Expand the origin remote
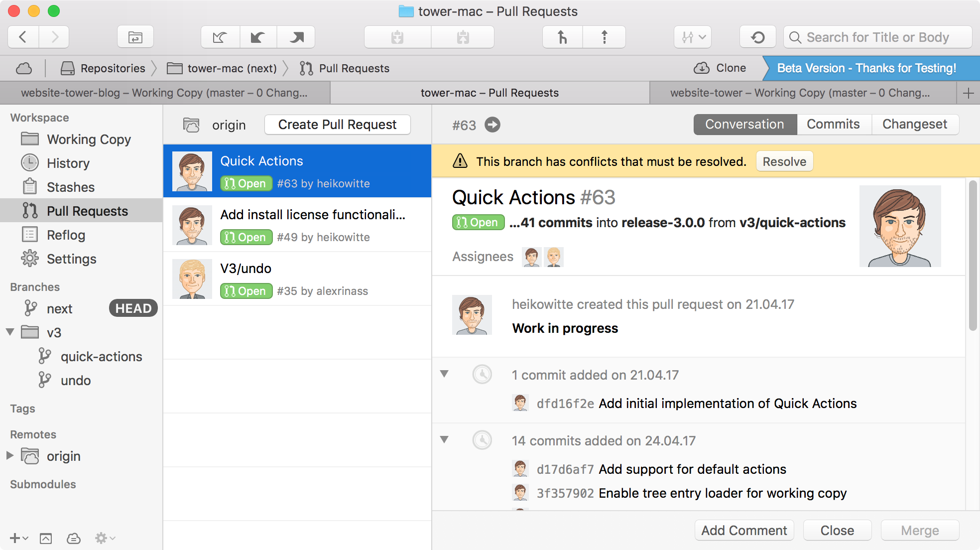Image resolution: width=980 pixels, height=550 pixels. click(10, 456)
